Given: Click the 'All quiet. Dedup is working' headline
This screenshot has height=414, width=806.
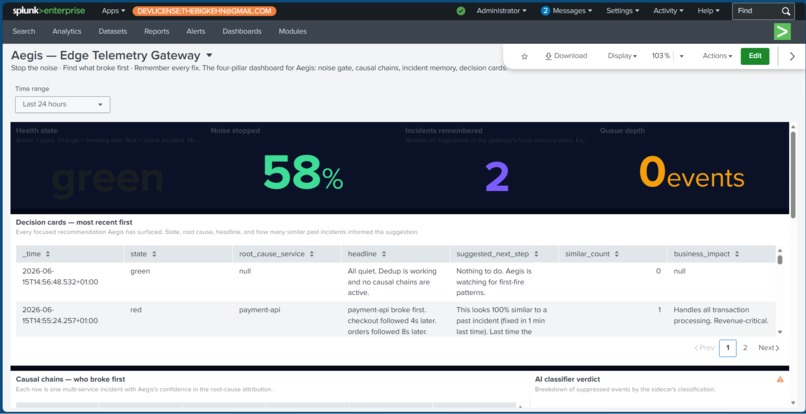Looking at the screenshot, I should coord(392,282).
